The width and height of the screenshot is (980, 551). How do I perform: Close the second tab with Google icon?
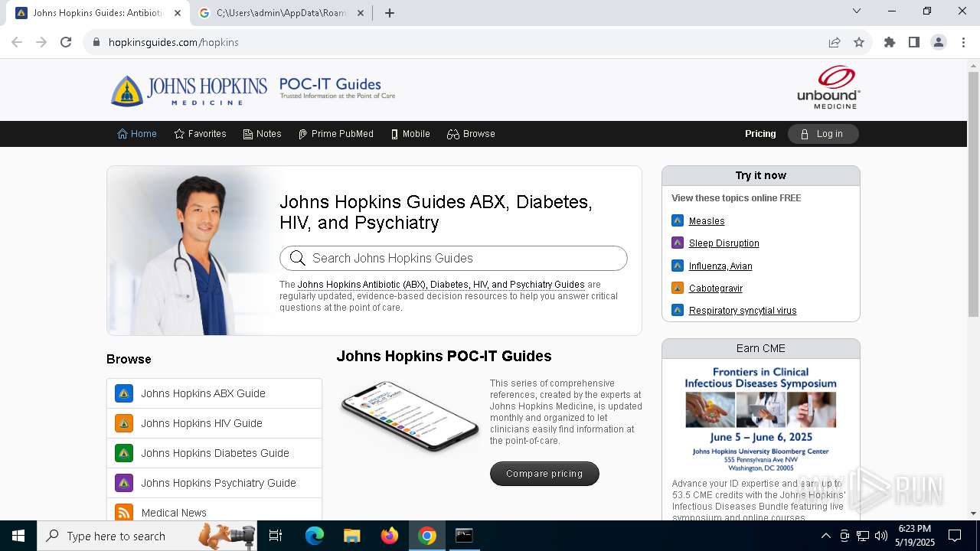coord(361,13)
